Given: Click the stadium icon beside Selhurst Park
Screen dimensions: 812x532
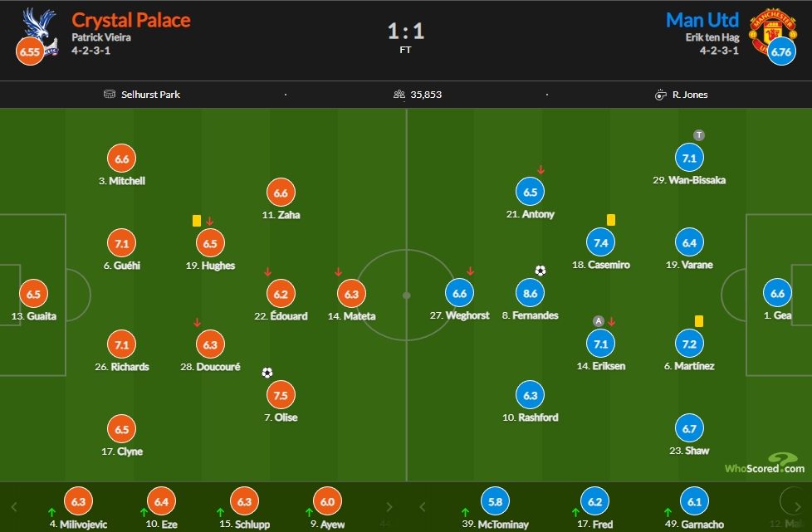Looking at the screenshot, I should [110, 94].
